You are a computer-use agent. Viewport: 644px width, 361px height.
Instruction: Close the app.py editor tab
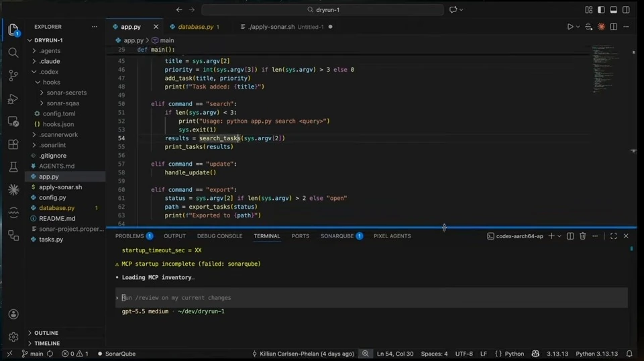pyautogui.click(x=156, y=27)
